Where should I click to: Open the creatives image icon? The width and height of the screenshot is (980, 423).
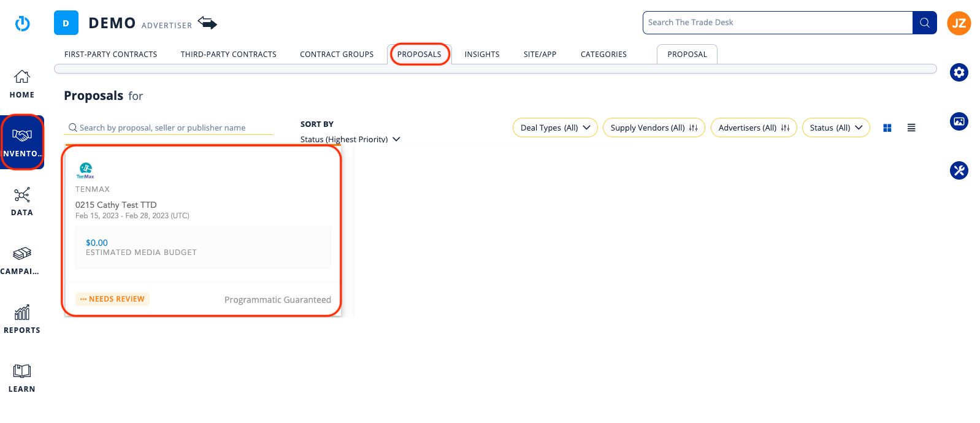959,121
